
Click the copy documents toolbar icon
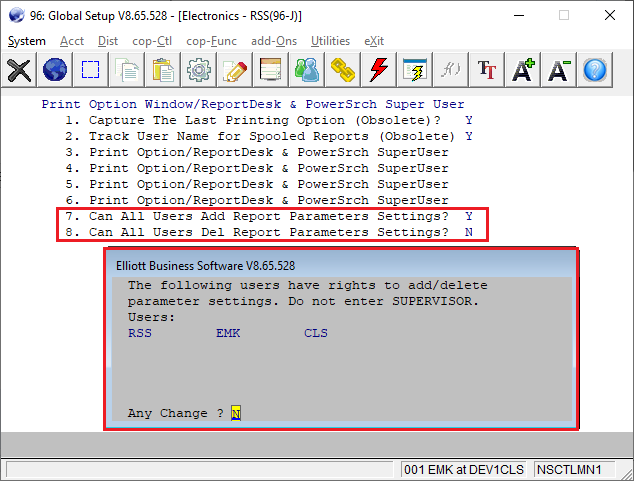(127, 70)
